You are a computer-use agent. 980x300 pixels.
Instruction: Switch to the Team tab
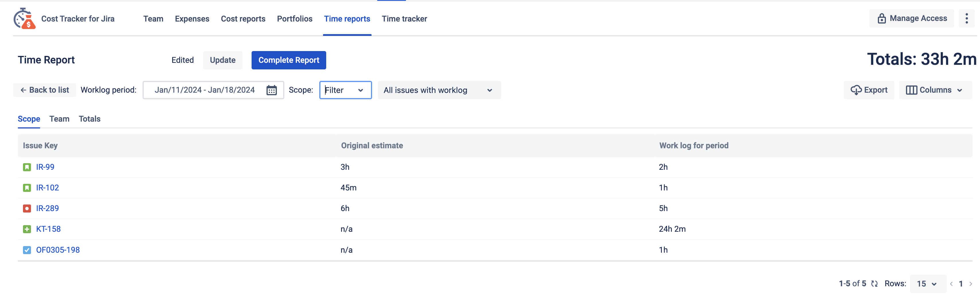tap(59, 119)
